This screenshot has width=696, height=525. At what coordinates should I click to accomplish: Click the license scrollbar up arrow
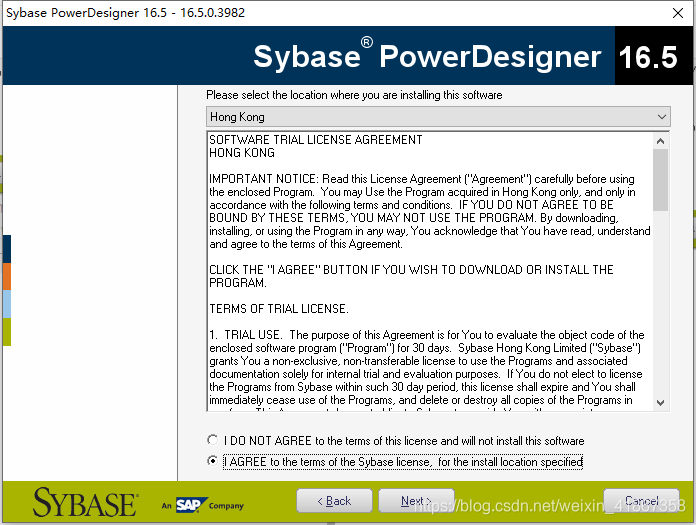pyautogui.click(x=660, y=141)
